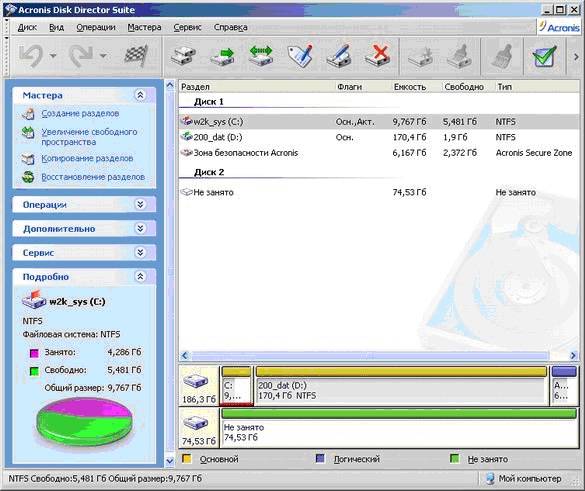
Task: Click the horizontal scrollbar right arrow
Action: [x=573, y=356]
